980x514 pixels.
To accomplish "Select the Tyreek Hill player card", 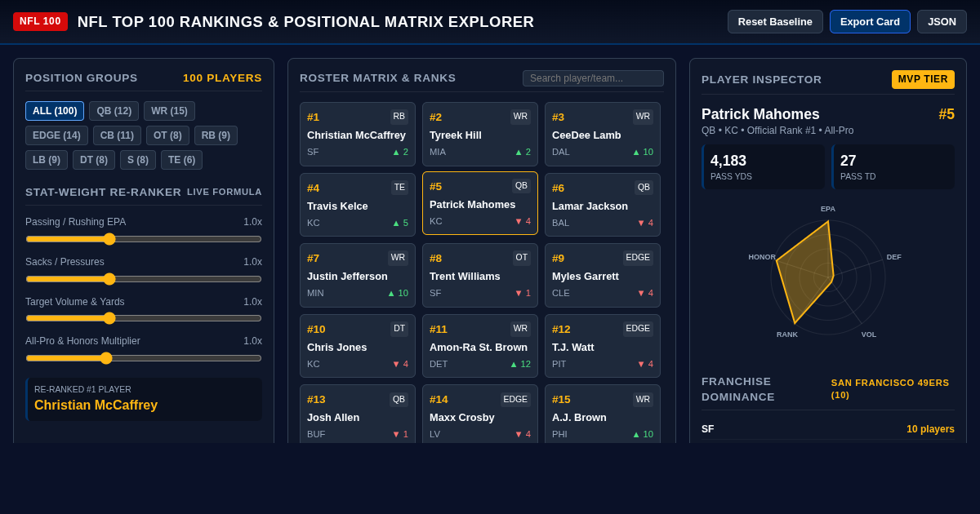I will click(x=480, y=134).
